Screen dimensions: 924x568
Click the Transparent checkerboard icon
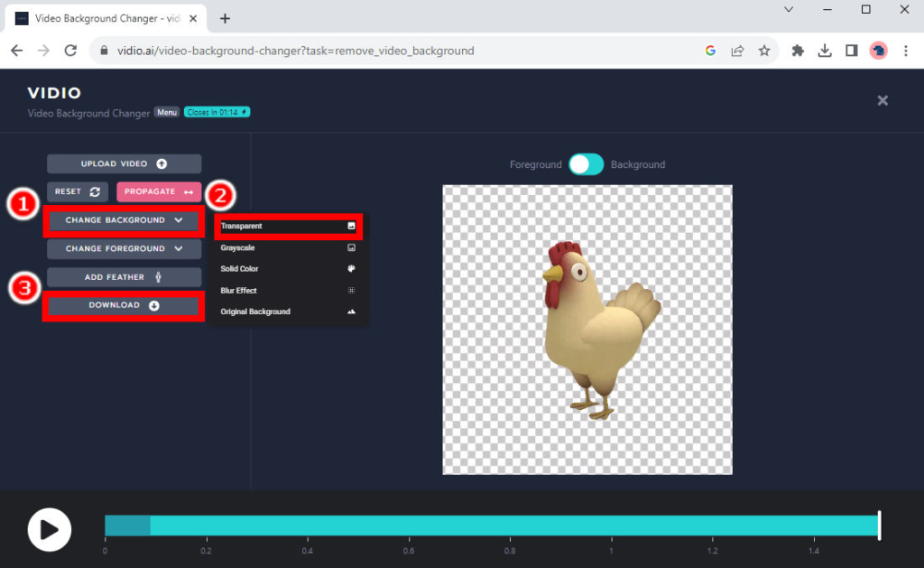pyautogui.click(x=352, y=225)
